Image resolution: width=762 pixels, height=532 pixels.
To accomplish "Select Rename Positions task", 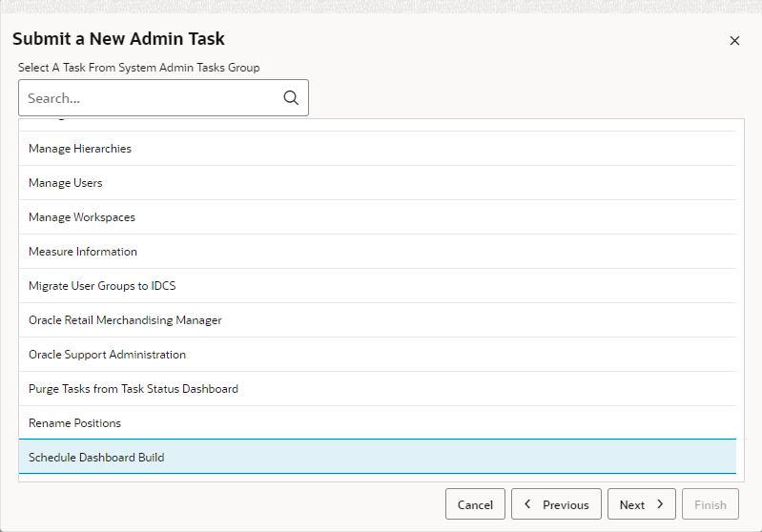I will [x=377, y=423].
